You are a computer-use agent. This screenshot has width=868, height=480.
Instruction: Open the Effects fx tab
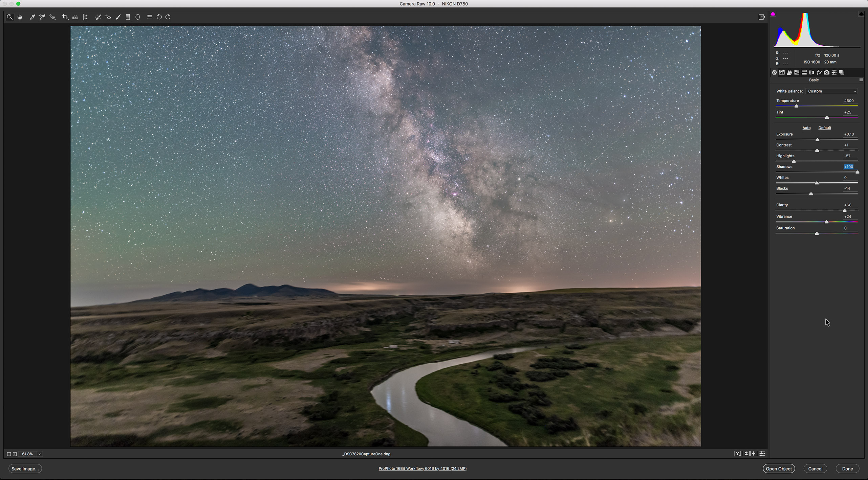pyautogui.click(x=819, y=72)
